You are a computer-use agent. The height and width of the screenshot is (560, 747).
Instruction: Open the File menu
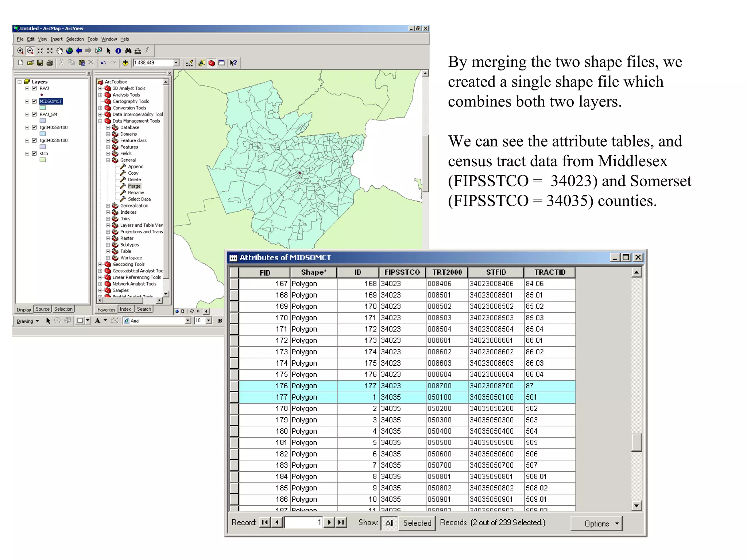pos(20,39)
